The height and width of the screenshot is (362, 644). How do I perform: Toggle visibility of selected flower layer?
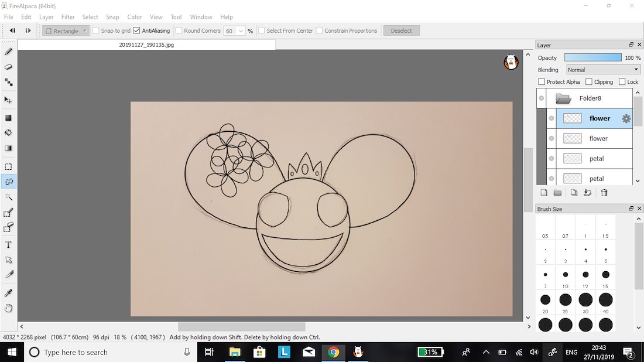(x=551, y=118)
